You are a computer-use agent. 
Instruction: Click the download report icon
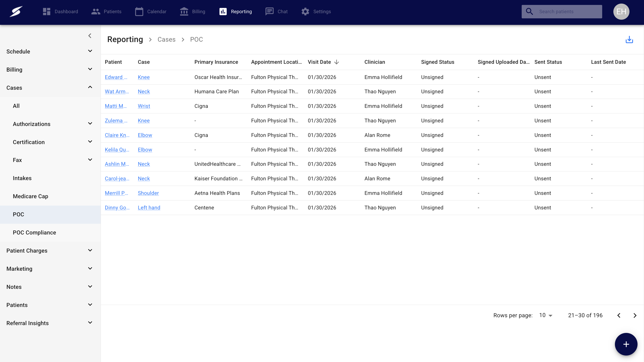(629, 40)
